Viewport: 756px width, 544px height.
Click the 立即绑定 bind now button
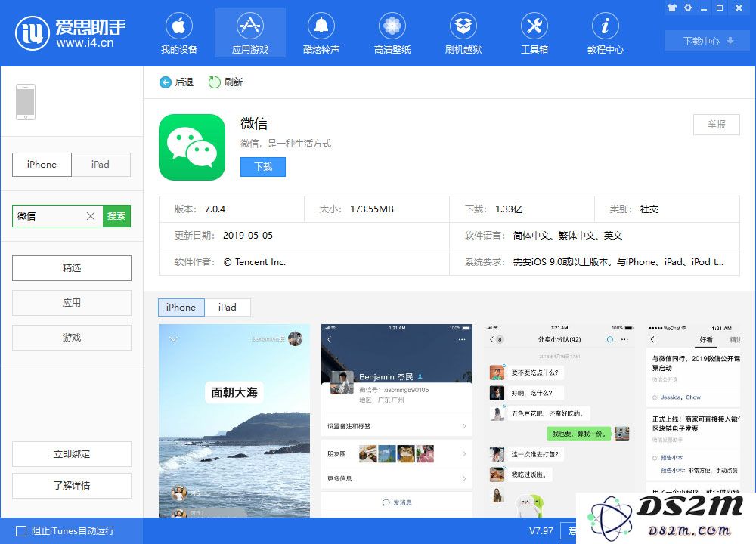click(x=72, y=454)
